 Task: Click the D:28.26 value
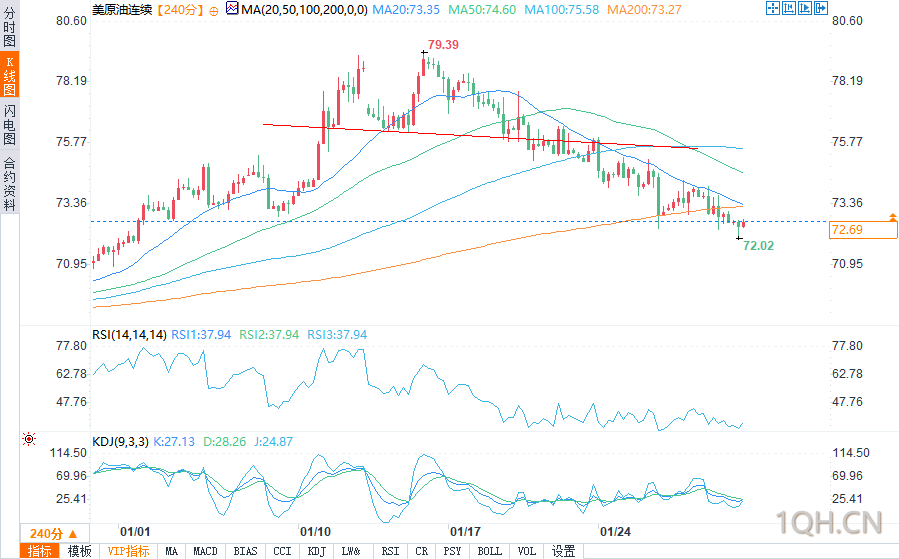pyautogui.click(x=225, y=442)
